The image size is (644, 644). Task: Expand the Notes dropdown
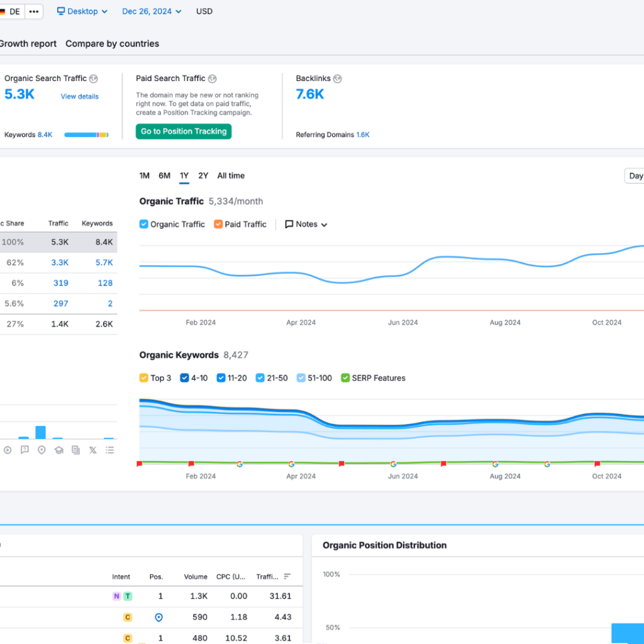click(306, 225)
